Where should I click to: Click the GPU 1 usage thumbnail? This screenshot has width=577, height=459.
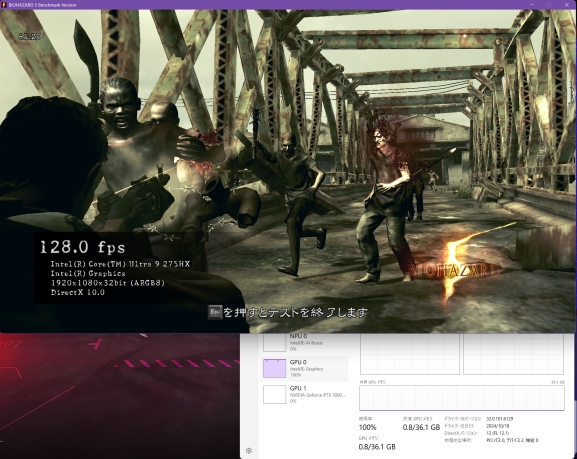click(x=275, y=394)
